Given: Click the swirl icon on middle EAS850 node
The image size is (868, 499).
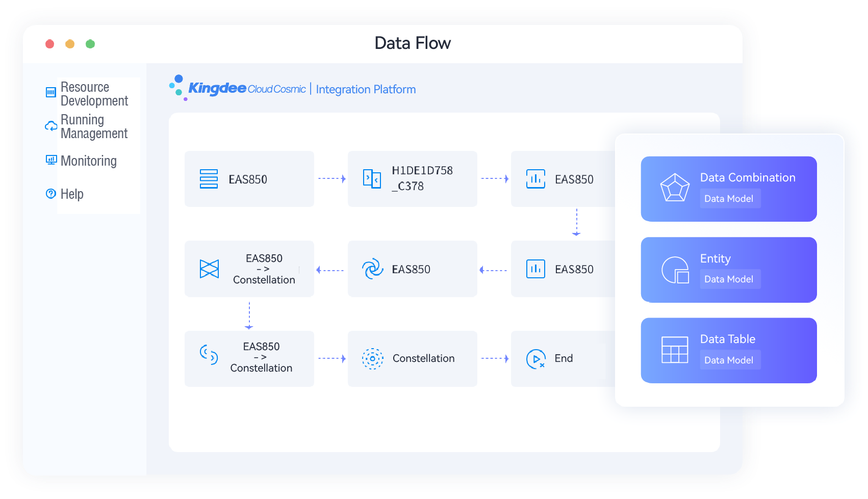Looking at the screenshot, I should [372, 269].
